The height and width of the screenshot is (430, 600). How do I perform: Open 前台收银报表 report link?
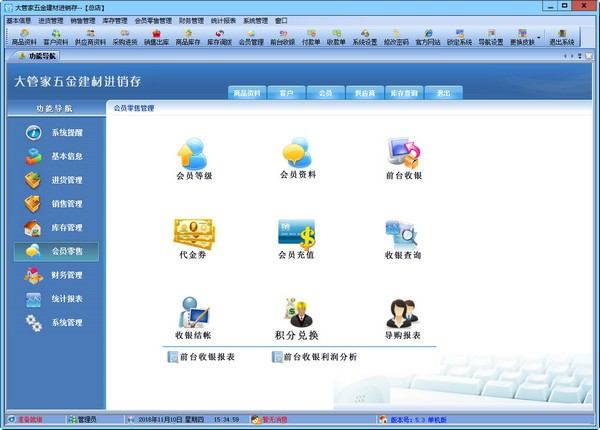click(x=206, y=356)
